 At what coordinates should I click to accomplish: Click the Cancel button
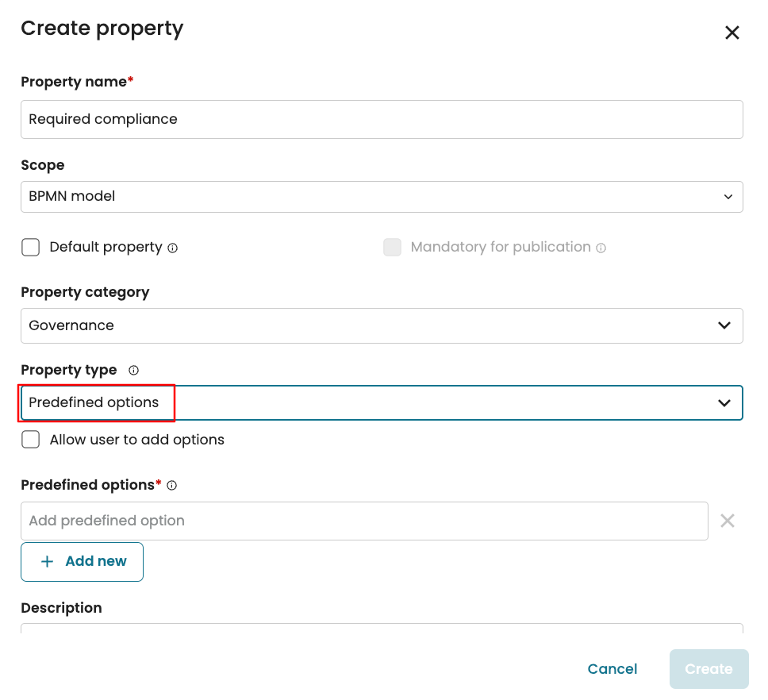click(x=612, y=669)
